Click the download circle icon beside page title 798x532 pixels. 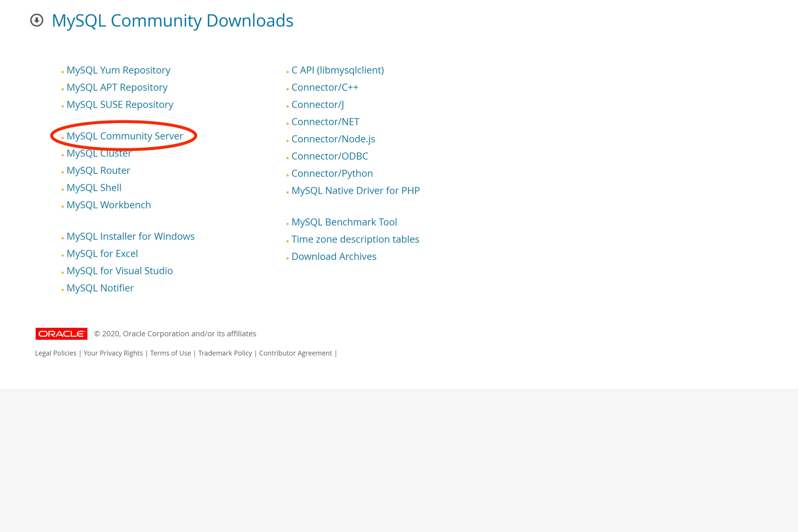pyautogui.click(x=37, y=20)
